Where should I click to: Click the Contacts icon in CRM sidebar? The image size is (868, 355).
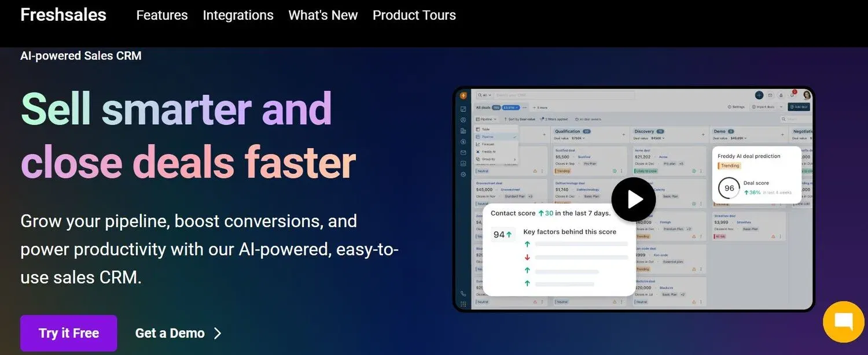click(464, 120)
